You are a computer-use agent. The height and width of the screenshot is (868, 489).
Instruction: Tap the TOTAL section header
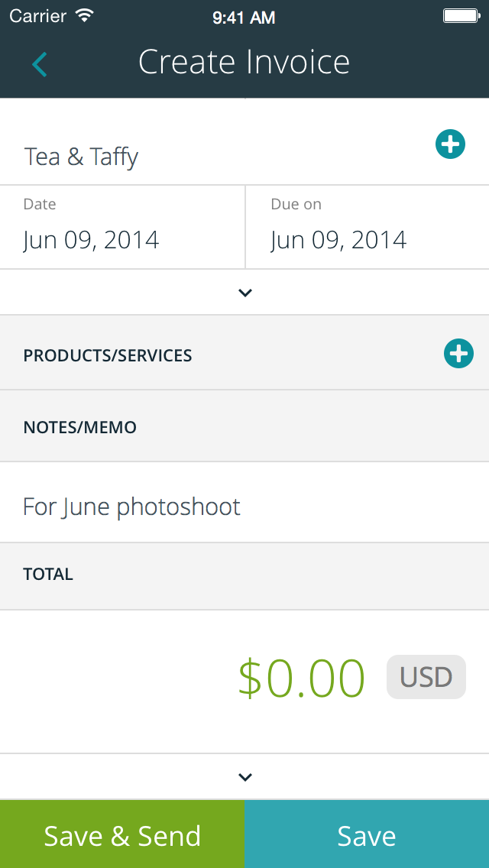(48, 575)
